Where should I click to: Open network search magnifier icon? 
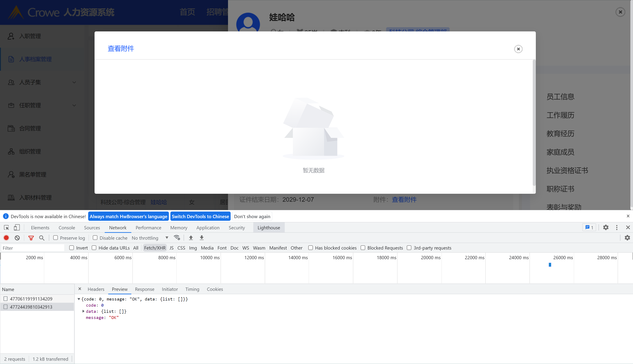click(42, 238)
